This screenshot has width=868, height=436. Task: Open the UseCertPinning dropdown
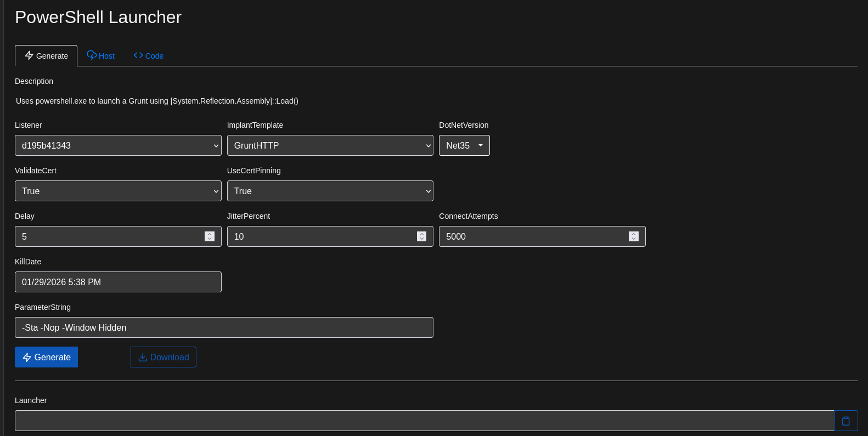click(330, 191)
